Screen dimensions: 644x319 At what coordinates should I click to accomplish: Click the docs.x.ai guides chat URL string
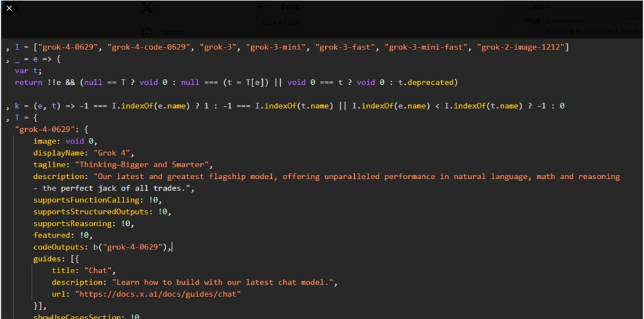pos(158,294)
